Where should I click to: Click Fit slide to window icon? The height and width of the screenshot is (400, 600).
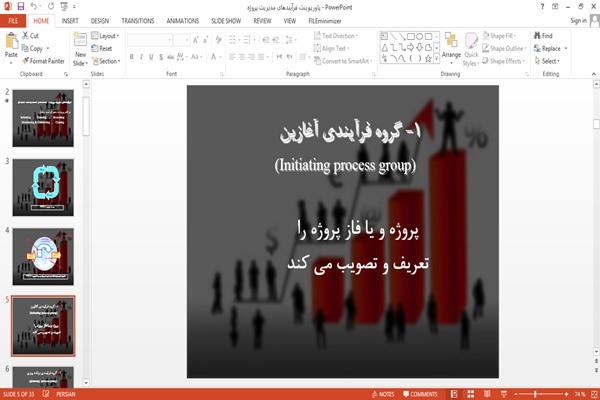click(x=594, y=394)
